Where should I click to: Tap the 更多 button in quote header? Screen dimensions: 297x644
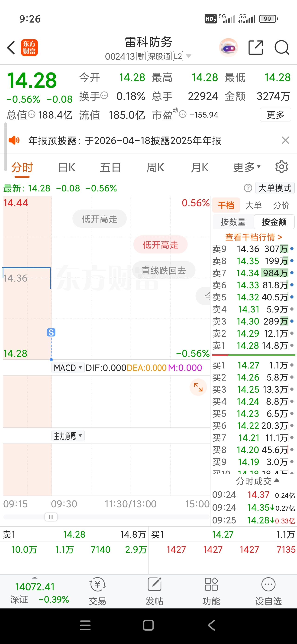point(275,115)
